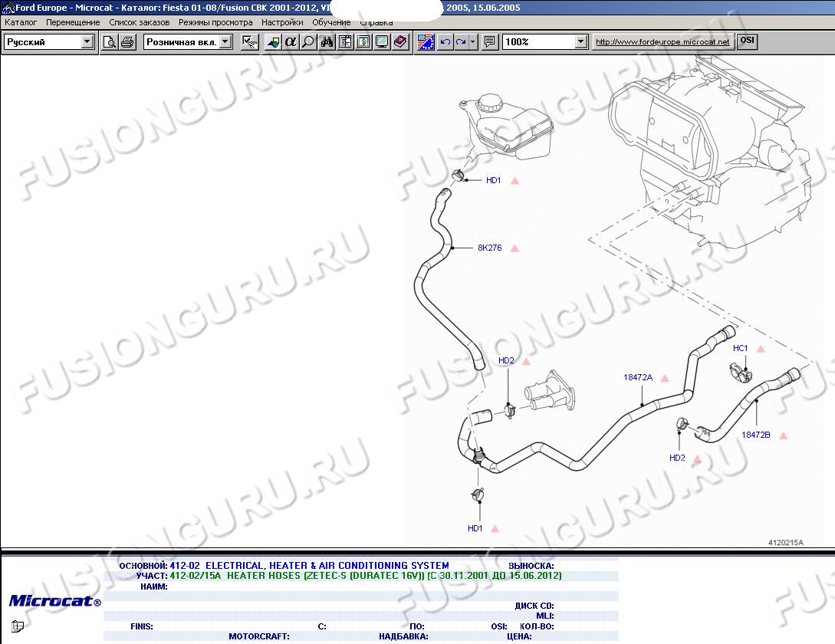Click the redo forward arrow
The image size is (835, 644).
coord(461,41)
